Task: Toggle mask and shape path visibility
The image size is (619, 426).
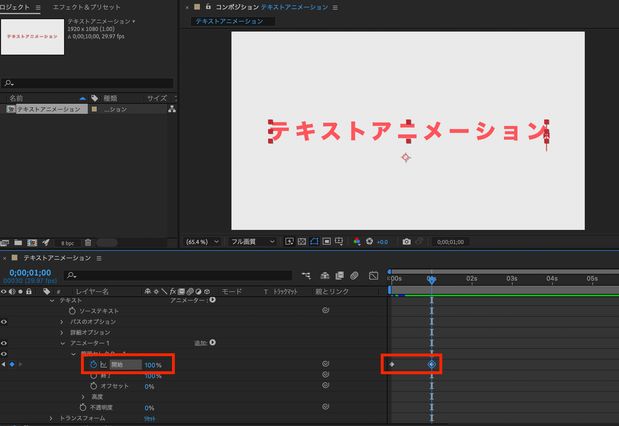Action: coord(314,241)
